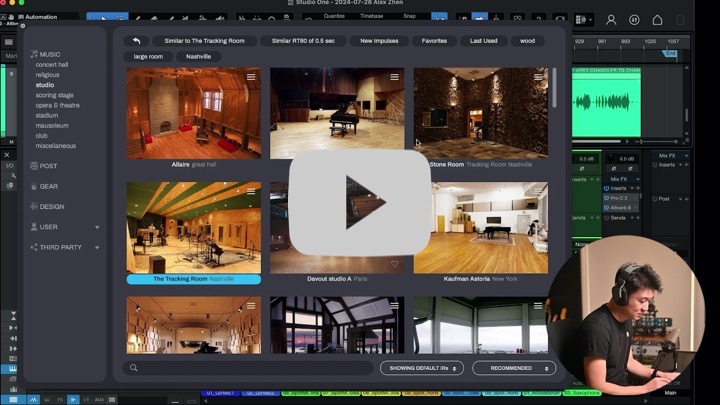Click in the impulse search field
Screen dimensions: 720x405
pyautogui.click(x=248, y=368)
